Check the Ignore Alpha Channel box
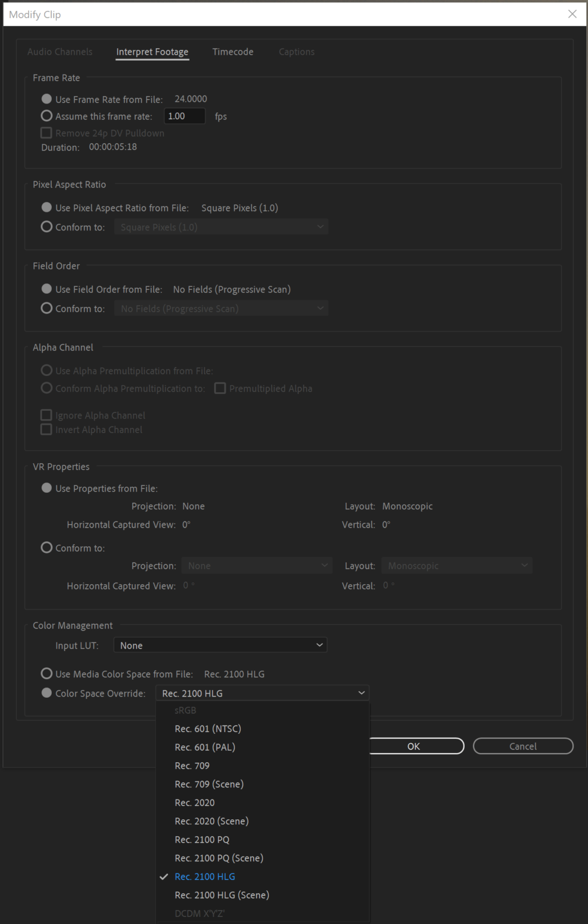The height and width of the screenshot is (924, 588). tap(46, 414)
